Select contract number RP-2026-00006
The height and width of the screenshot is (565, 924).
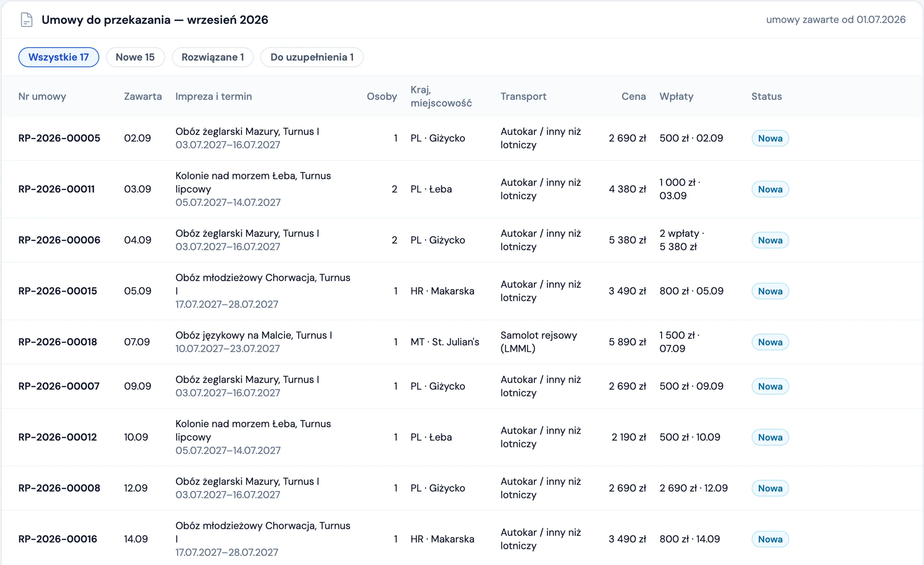click(x=59, y=240)
